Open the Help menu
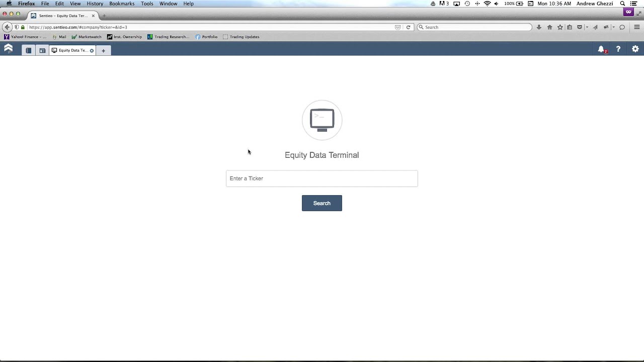644x362 pixels. [188, 4]
